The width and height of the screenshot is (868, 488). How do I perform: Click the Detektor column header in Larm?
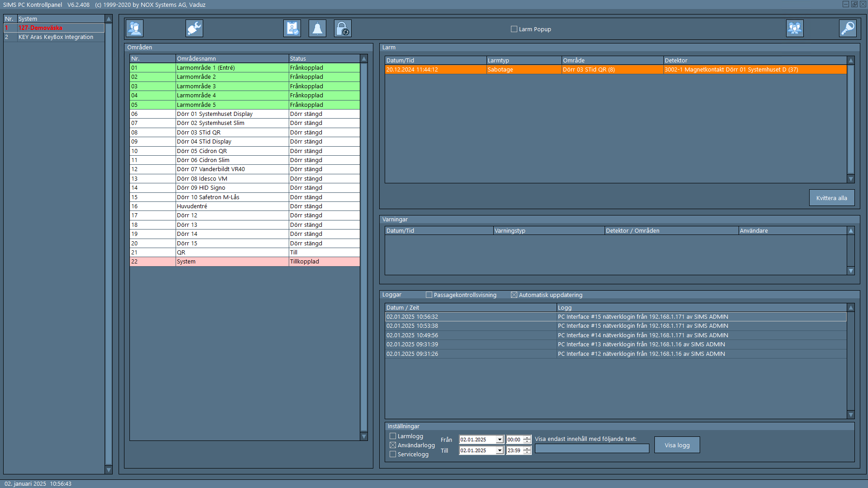pos(755,61)
